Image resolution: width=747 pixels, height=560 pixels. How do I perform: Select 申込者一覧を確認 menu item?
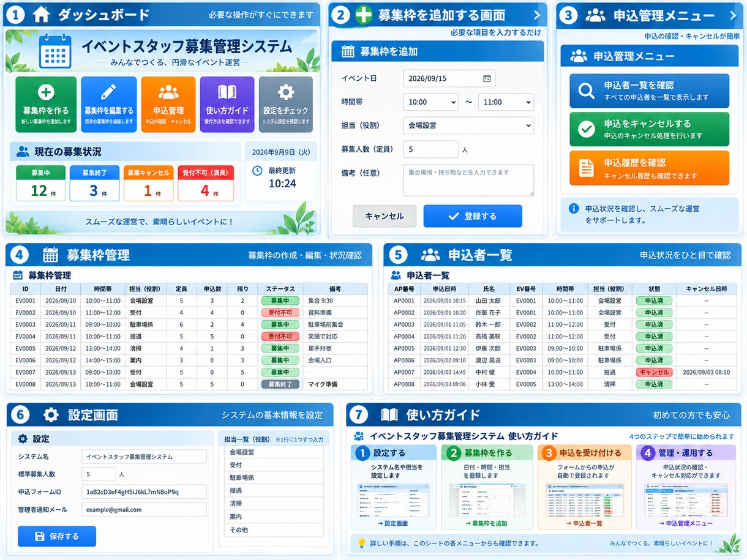pyautogui.click(x=650, y=91)
